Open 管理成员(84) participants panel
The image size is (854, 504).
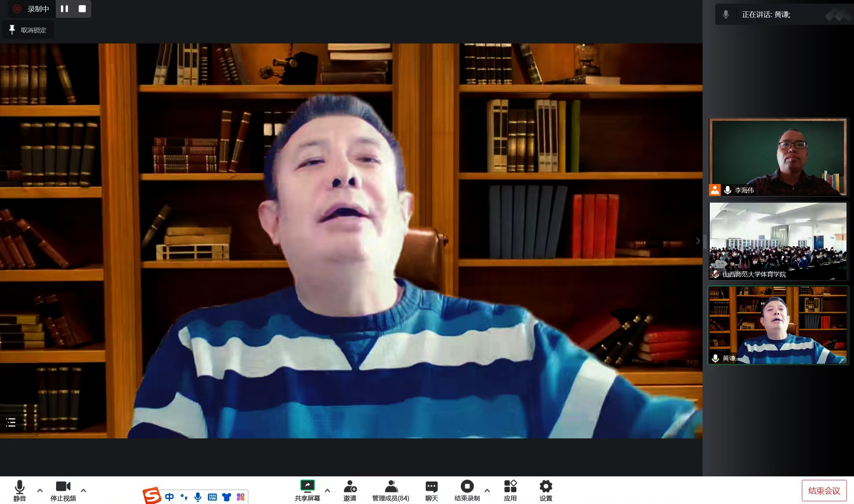(x=391, y=490)
